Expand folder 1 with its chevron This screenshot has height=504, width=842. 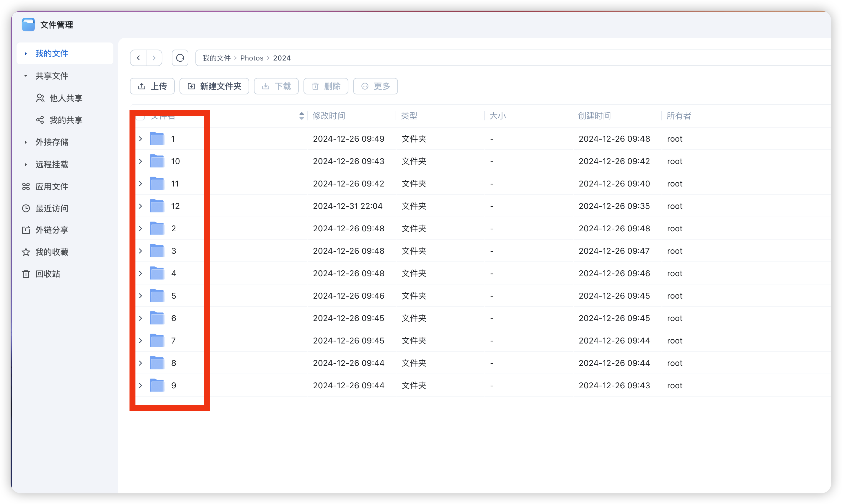coord(140,139)
